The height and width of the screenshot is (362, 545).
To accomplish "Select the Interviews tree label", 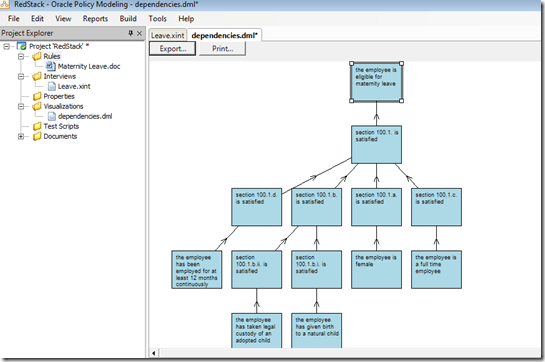I will (60, 77).
